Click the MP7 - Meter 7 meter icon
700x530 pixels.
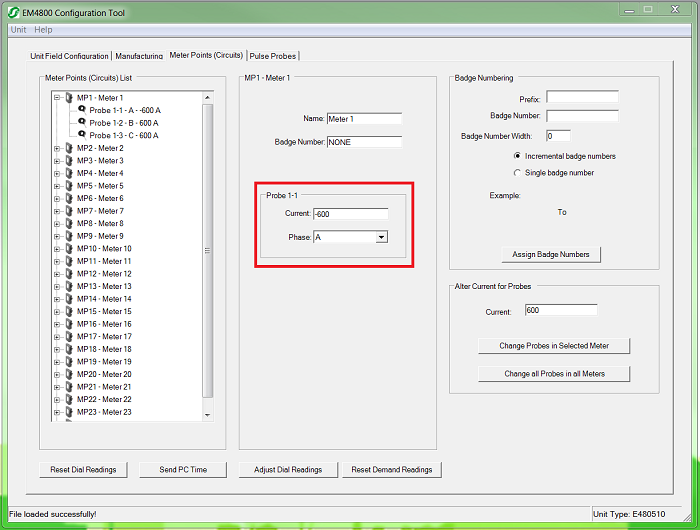tap(69, 210)
